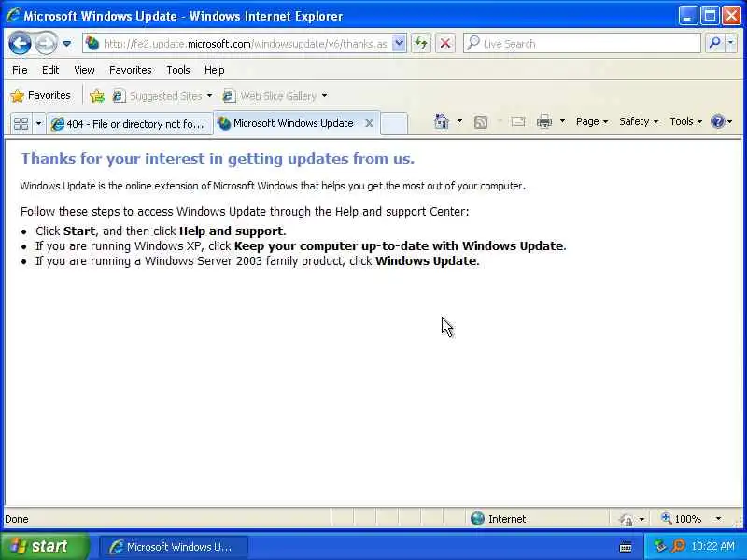Click the keyboard icon in the taskbar
The image size is (747, 560).
pos(626,547)
